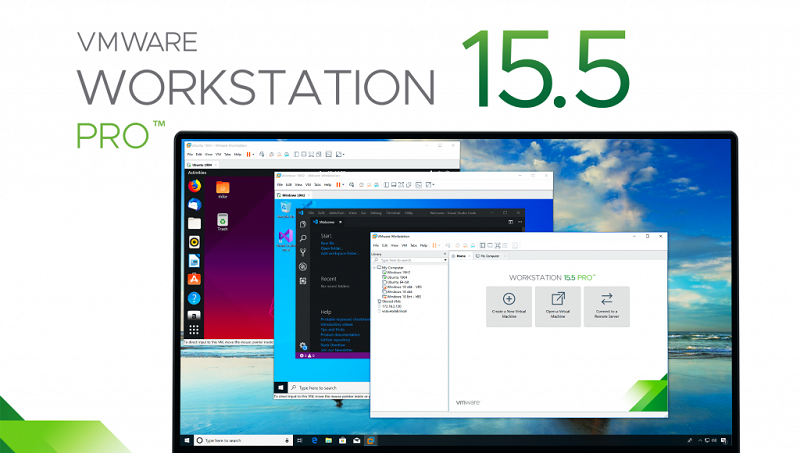Screen dimensions: 800x453
Task: Click Connect to a Remote Server tile
Action: click(607, 306)
